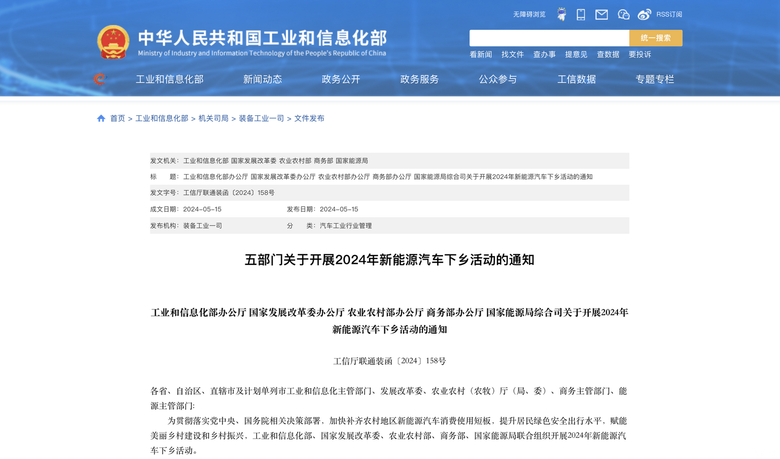Click the bold subtitle naming five offices

pos(390,321)
